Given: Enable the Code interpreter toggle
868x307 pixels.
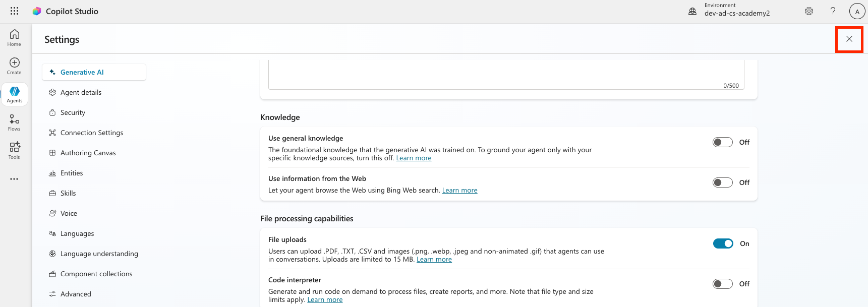Looking at the screenshot, I should click(722, 284).
